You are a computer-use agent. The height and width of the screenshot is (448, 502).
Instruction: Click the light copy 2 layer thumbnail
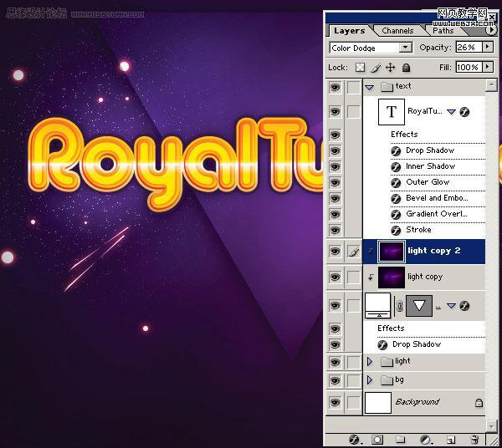[x=390, y=251]
